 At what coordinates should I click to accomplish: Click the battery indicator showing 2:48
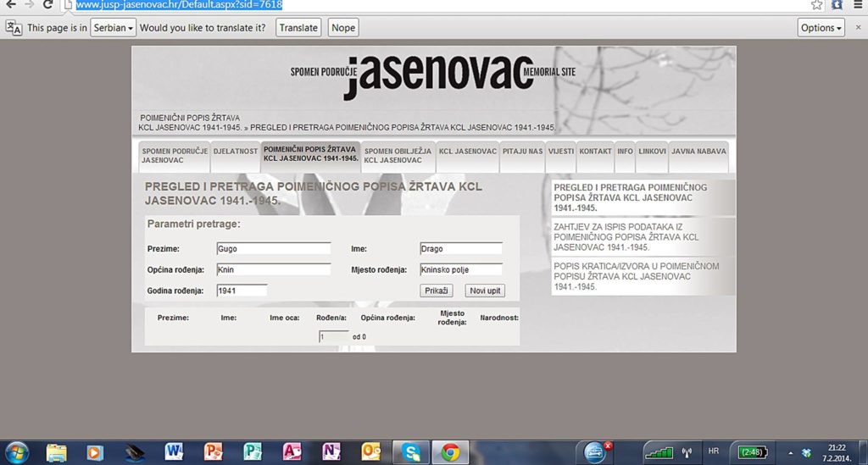point(753,452)
